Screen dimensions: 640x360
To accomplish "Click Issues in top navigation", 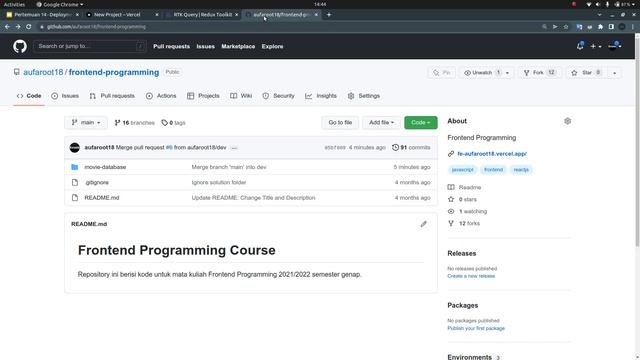I will tap(205, 47).
